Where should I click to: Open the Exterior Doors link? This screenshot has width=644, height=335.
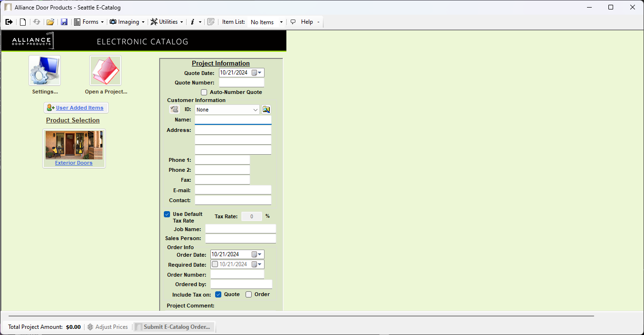[74, 163]
